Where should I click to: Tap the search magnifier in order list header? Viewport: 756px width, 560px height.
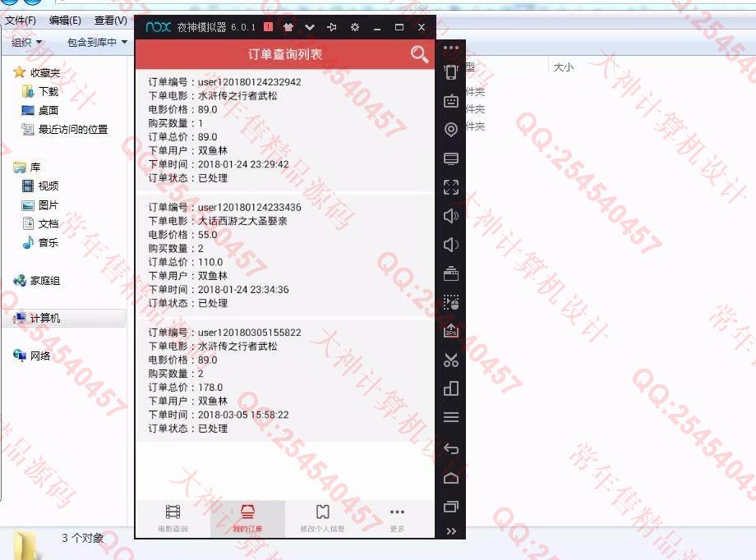click(x=419, y=54)
